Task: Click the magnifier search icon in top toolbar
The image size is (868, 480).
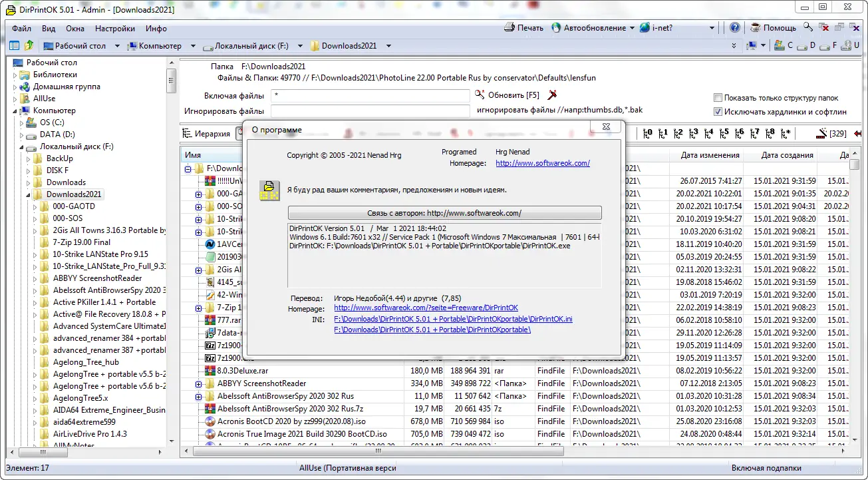Action: click(x=808, y=27)
